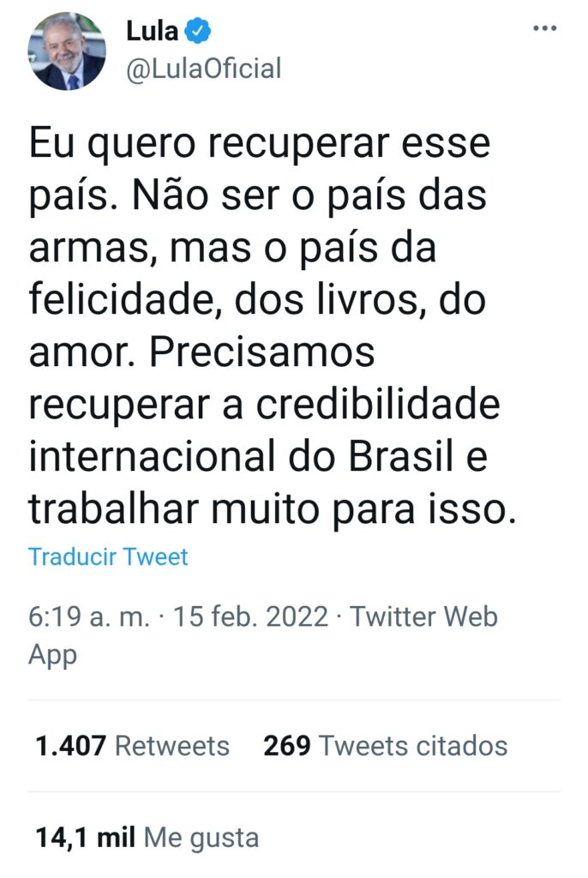
Task: Show the 269 Tweets citados
Action: click(x=385, y=746)
